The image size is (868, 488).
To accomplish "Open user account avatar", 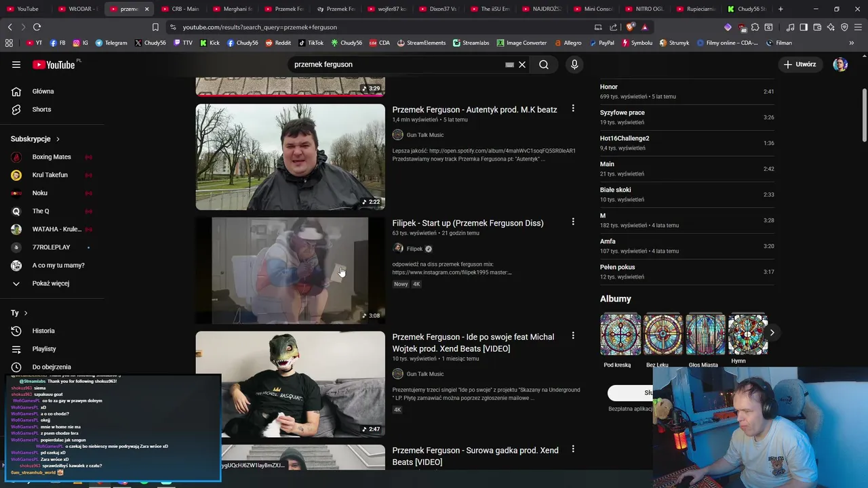I will click(x=840, y=64).
